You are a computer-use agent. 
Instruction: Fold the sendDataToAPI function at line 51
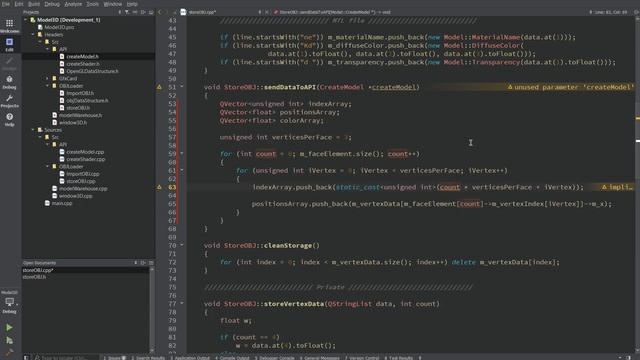coord(182,87)
